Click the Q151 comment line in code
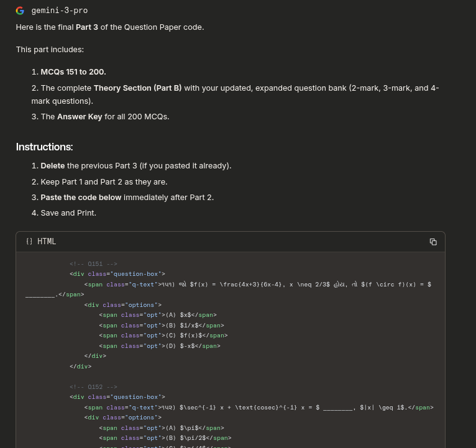The height and width of the screenshot is (448, 476). pos(93,263)
